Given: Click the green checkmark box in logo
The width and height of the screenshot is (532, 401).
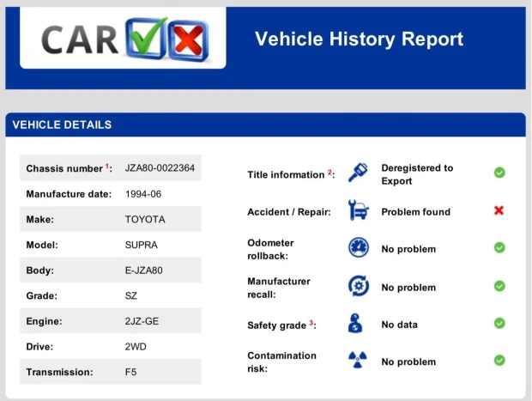Looking at the screenshot, I should click(x=147, y=38).
